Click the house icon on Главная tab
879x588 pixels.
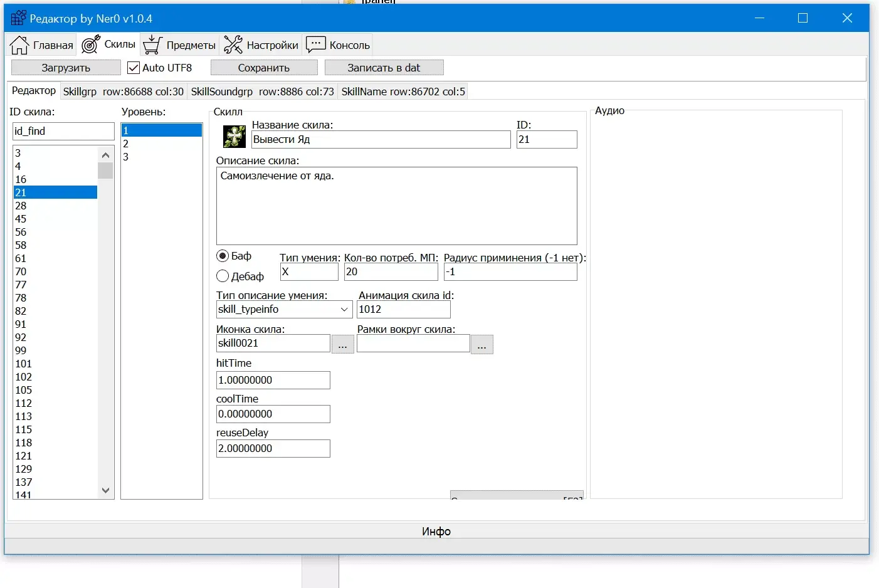19,45
